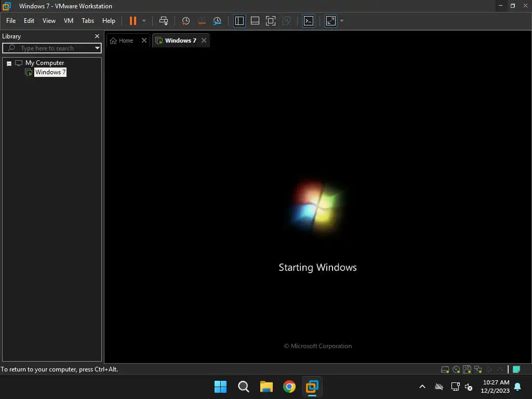This screenshot has width=532, height=399.
Task: Toggle the library sidebar view
Action: [x=240, y=21]
